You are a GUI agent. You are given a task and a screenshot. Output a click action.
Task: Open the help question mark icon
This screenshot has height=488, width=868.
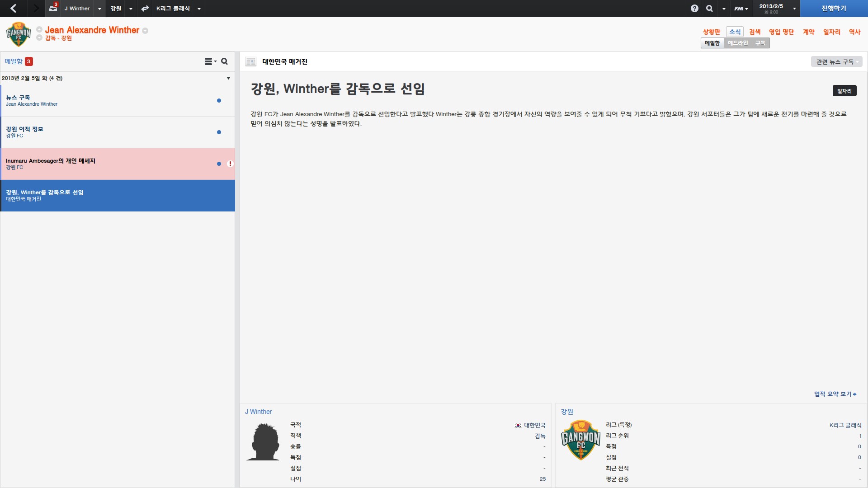[694, 8]
